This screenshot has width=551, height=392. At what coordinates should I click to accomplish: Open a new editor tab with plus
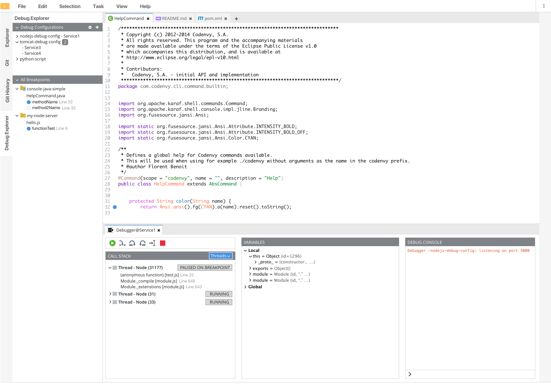point(236,19)
